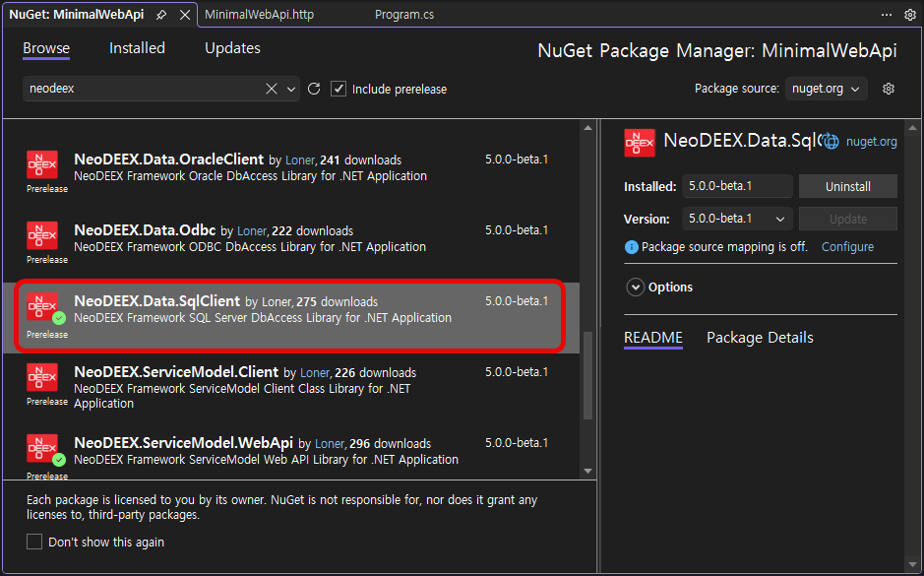Viewport: 924px width, 576px height.
Task: Select the NeoDEEX.Data.OracleClient package icon
Action: click(42, 164)
